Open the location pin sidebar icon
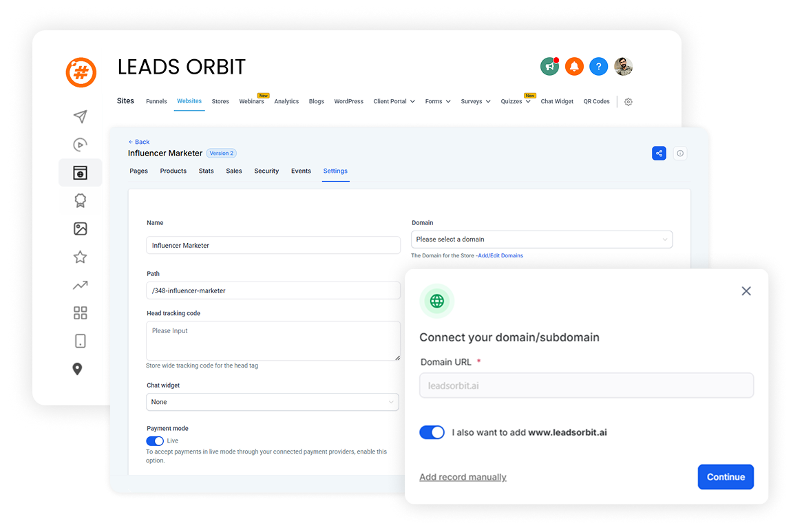The height and width of the screenshot is (532, 802). click(77, 369)
